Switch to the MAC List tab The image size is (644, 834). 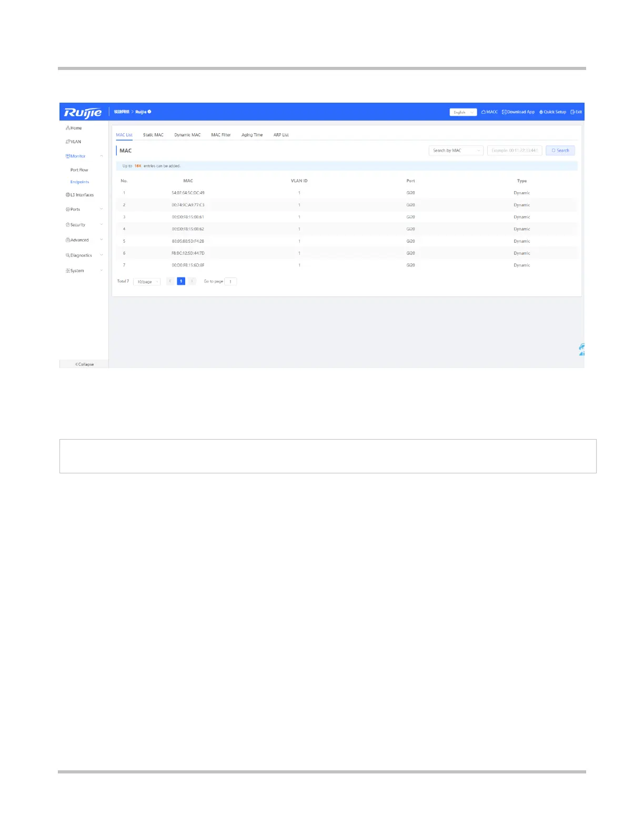click(x=124, y=135)
